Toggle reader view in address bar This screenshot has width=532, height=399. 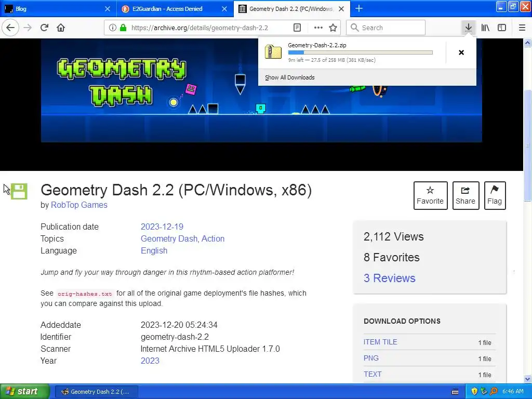tap(297, 28)
